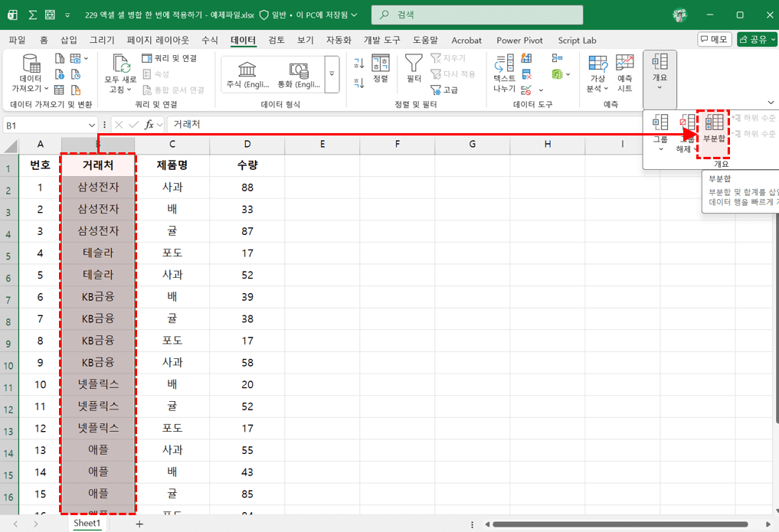
Task: Click the 메모 (Comments) button
Action: [x=714, y=39]
